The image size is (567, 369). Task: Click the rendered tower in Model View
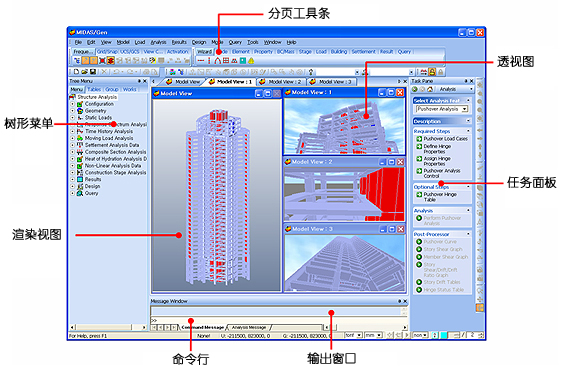pyautogui.click(x=217, y=197)
